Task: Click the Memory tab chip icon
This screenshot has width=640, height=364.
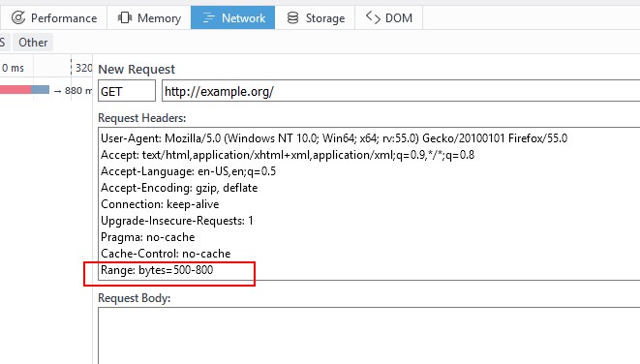Action: pyautogui.click(x=125, y=17)
